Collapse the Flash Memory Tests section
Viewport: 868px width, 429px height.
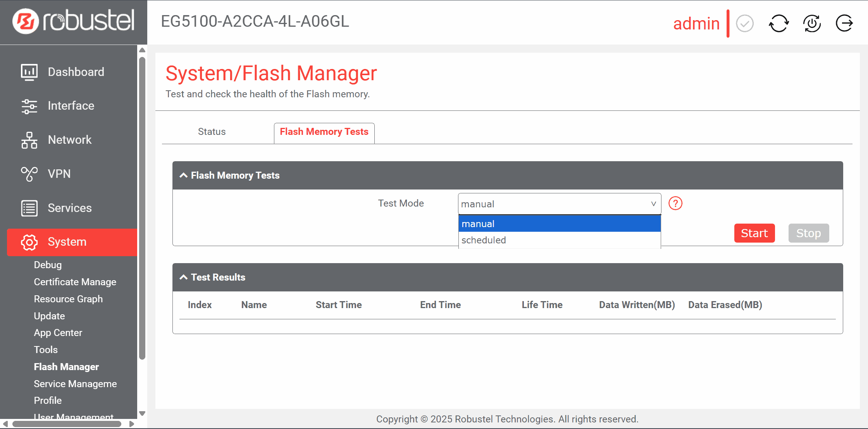click(x=184, y=176)
